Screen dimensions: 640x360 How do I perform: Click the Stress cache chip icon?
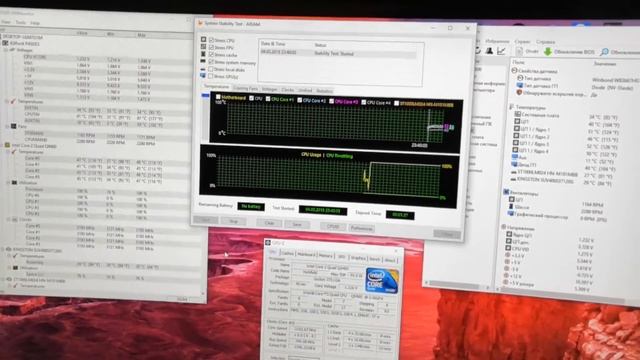tap(203, 54)
